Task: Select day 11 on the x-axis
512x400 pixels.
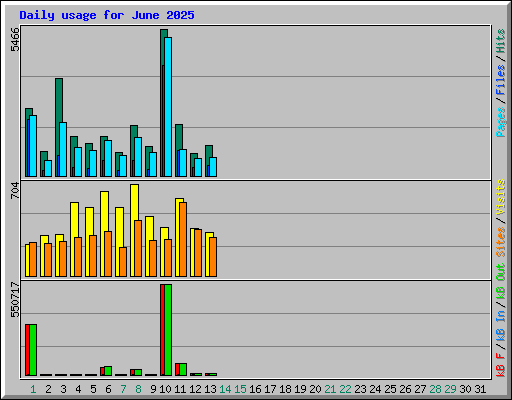Action: coord(180,389)
